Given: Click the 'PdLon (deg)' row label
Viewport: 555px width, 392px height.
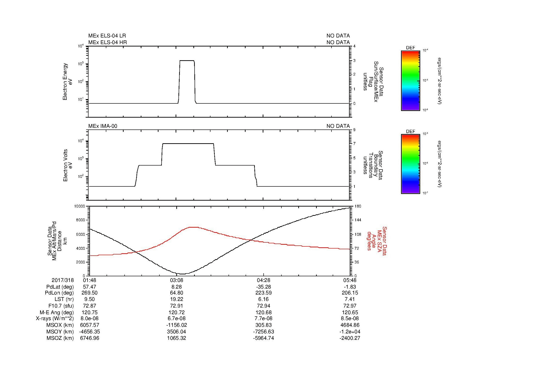Looking at the screenshot, I should pos(59,293).
